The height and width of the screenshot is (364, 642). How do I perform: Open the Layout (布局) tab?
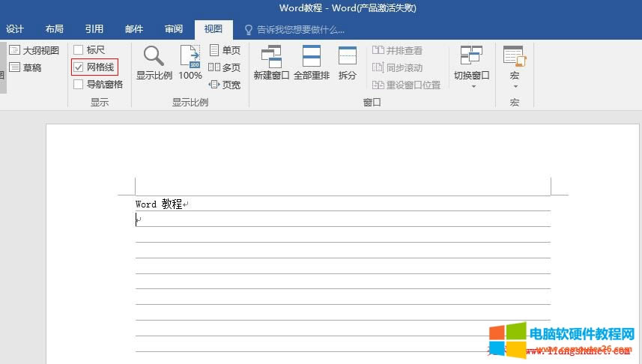pyautogui.click(x=55, y=29)
